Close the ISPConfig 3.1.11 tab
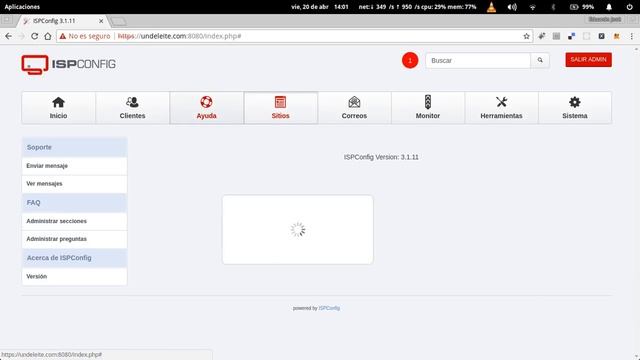Screen dimensions: 640x360 [x=101, y=21]
